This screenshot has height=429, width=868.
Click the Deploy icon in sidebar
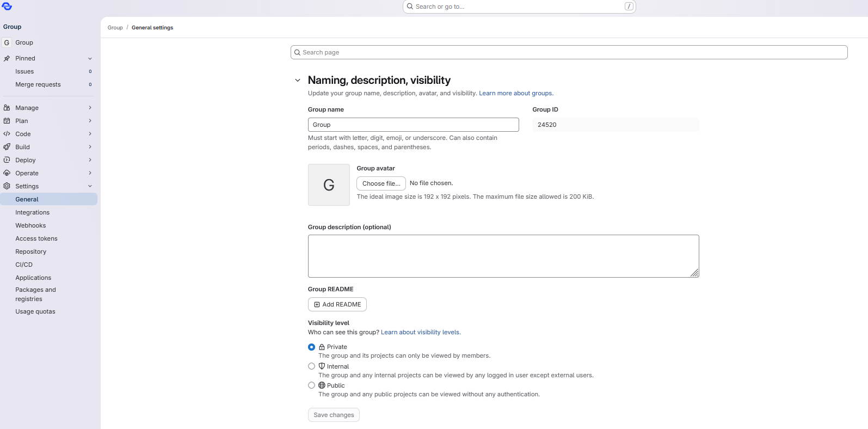[7, 160]
